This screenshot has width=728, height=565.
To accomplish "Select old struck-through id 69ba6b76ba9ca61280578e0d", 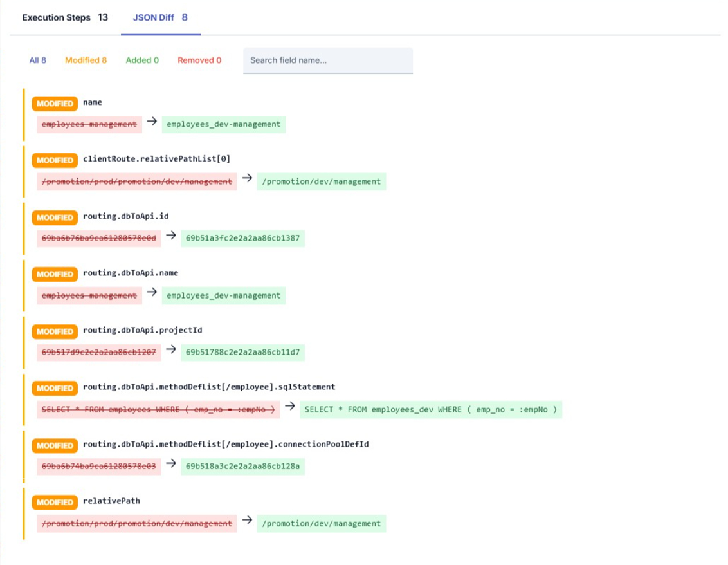I will coord(99,238).
